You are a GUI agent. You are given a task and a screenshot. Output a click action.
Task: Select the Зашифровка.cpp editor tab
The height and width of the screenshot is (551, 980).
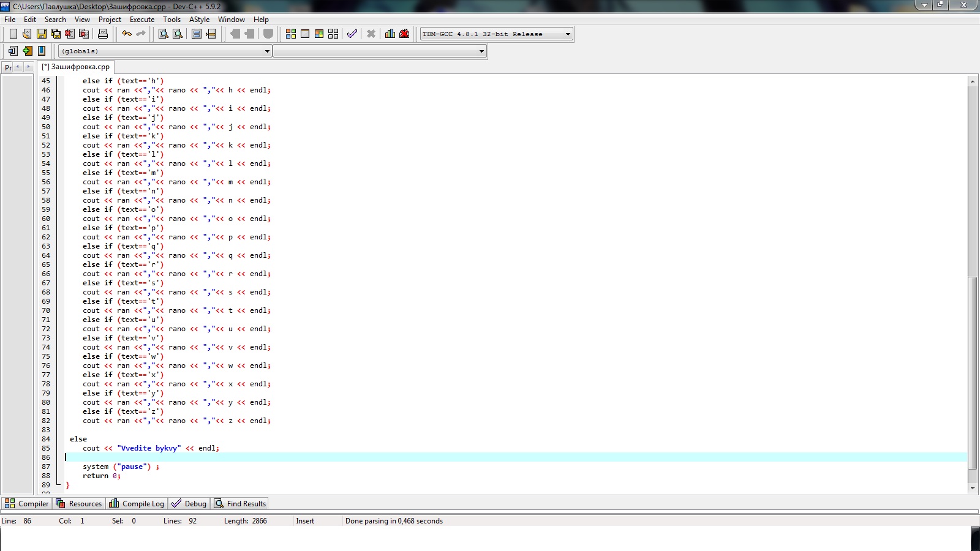75,67
